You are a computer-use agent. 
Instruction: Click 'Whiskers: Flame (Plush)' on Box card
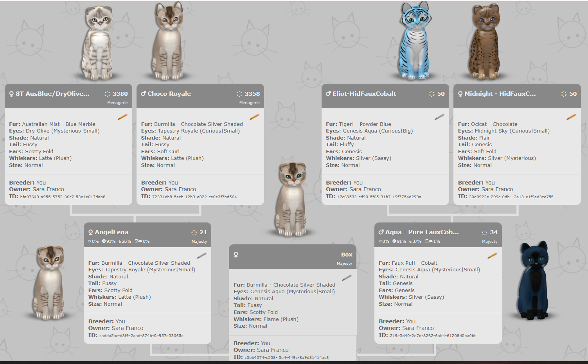266,319
